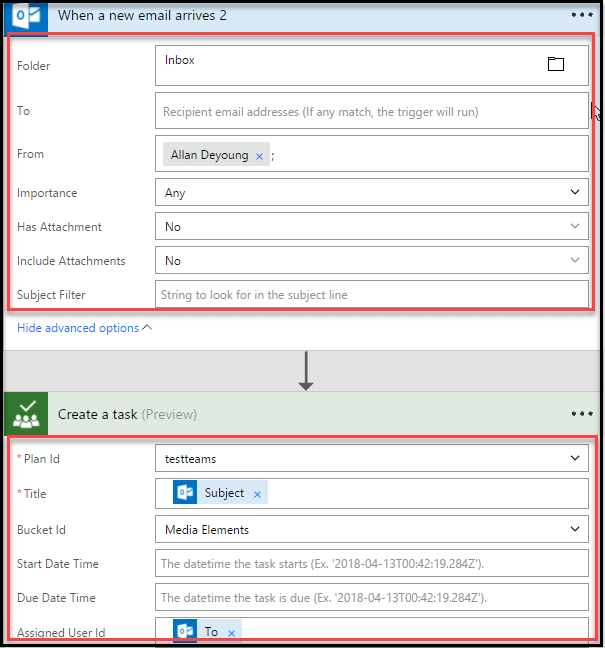This screenshot has width=605, height=648.
Task: Click the Planner icon on Create a task
Action: pyautogui.click(x=24, y=413)
